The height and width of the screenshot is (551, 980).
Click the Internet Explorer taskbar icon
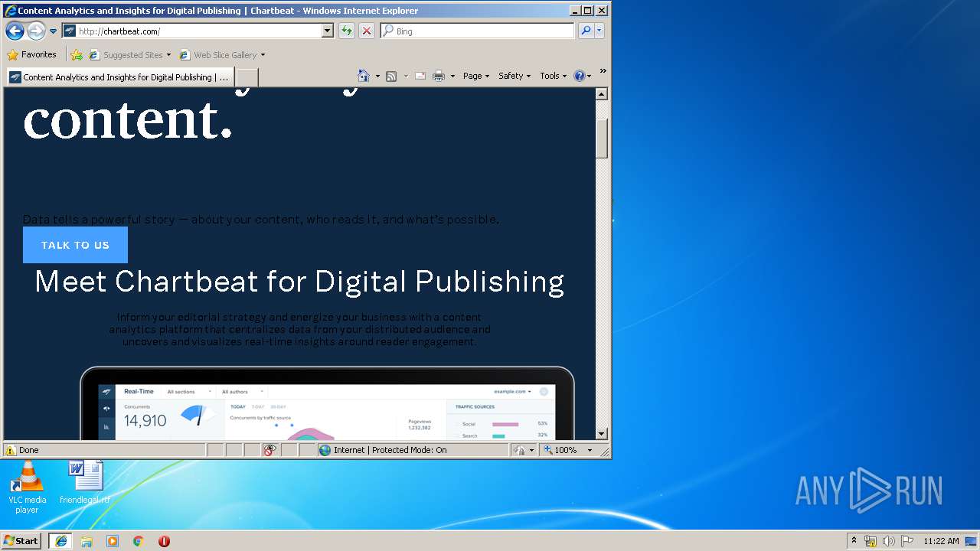60,540
